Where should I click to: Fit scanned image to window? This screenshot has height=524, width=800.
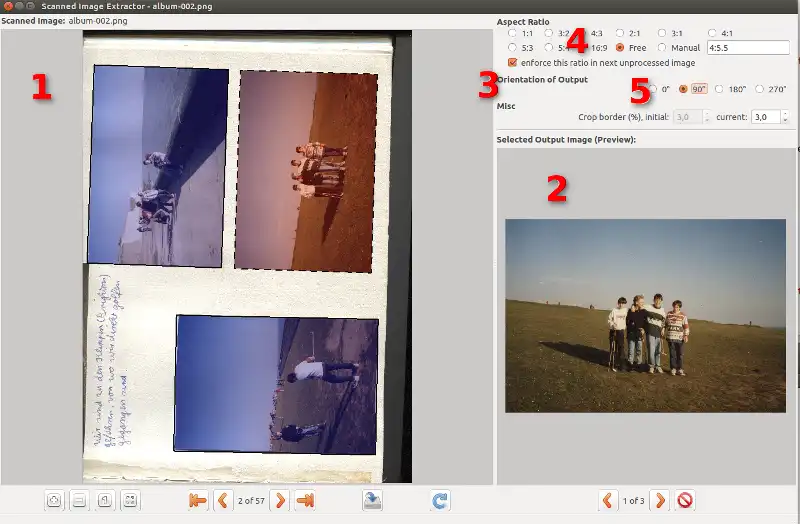130,501
